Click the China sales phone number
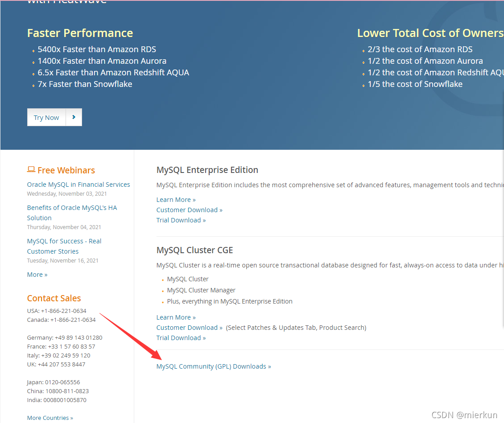 coord(67,391)
